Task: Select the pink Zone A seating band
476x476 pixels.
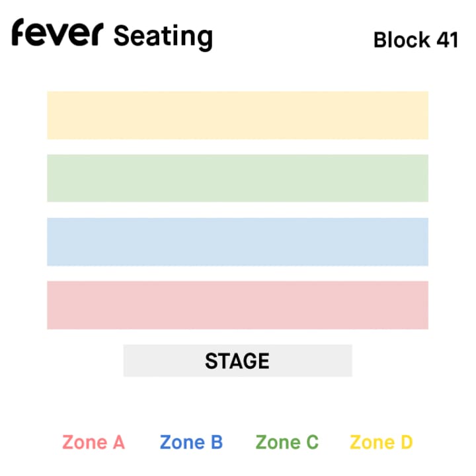Action: tap(238, 305)
